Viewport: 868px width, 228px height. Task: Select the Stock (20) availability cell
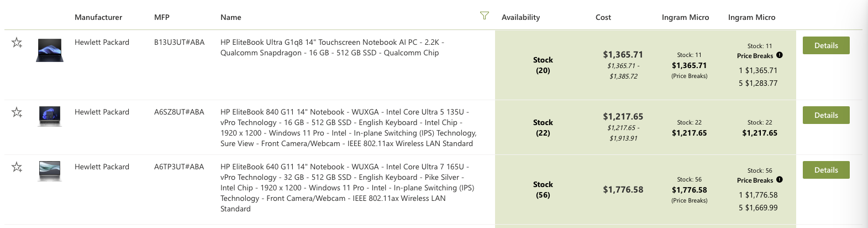[543, 65]
